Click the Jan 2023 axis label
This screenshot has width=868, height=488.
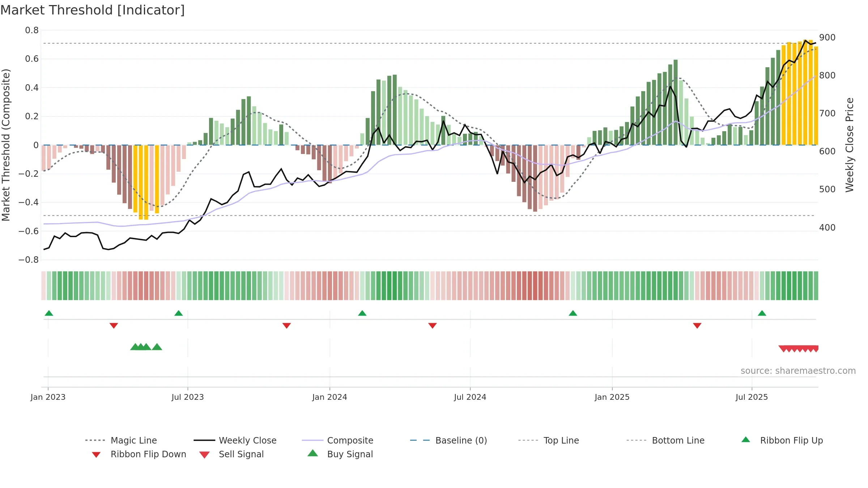[48, 397]
